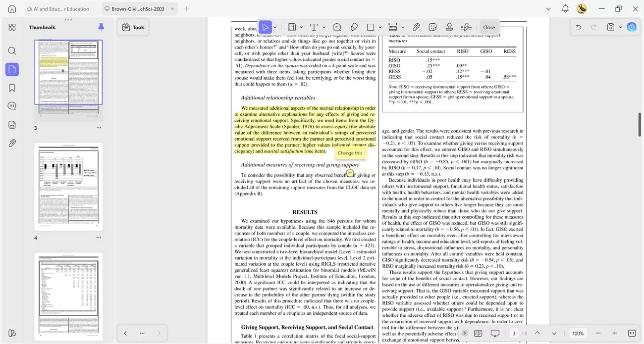Pick the pencil annotation tool
This screenshot has width=644, height=344.
353,27
